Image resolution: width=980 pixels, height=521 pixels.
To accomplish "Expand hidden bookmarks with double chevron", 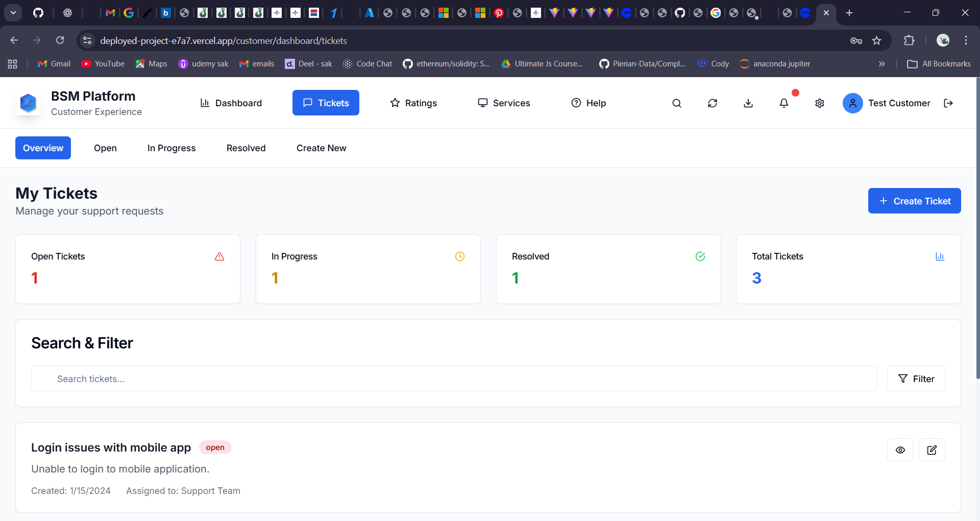I will 881,64.
